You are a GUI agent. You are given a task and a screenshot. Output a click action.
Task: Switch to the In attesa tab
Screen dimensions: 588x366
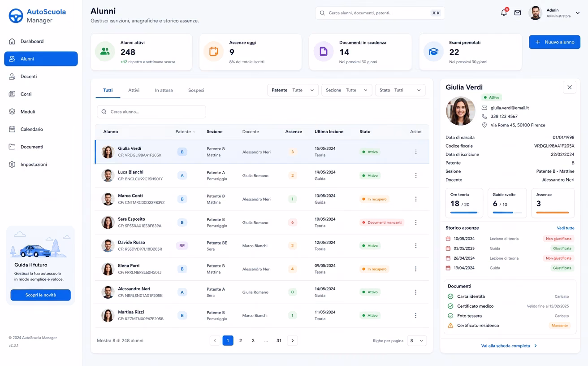coord(164,90)
